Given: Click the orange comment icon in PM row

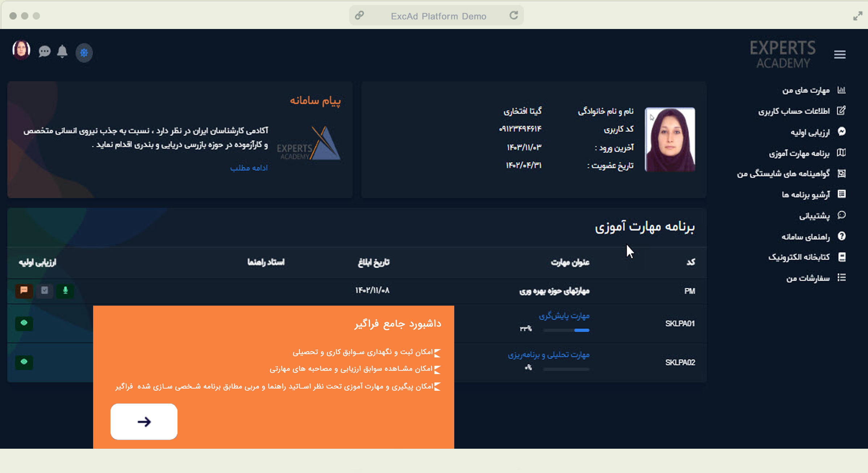Looking at the screenshot, I should (x=24, y=290).
